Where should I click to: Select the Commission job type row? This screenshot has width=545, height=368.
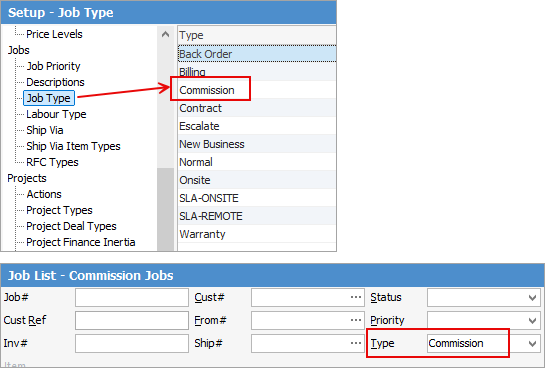pyautogui.click(x=257, y=90)
